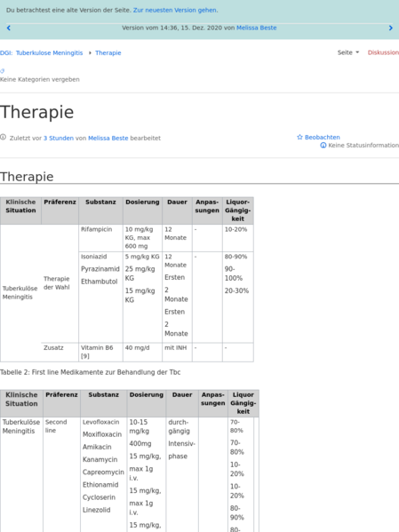Click the Therapie breadcrumb link

pyautogui.click(x=108, y=53)
